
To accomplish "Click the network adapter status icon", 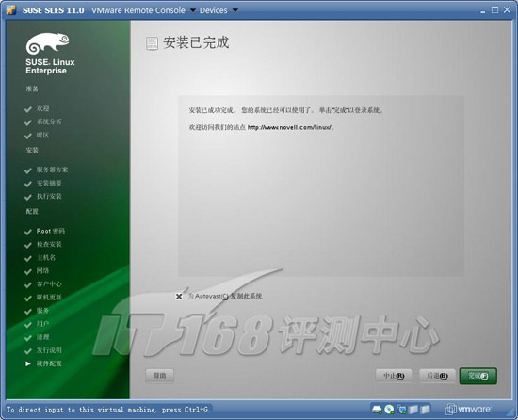I will [x=401, y=410].
